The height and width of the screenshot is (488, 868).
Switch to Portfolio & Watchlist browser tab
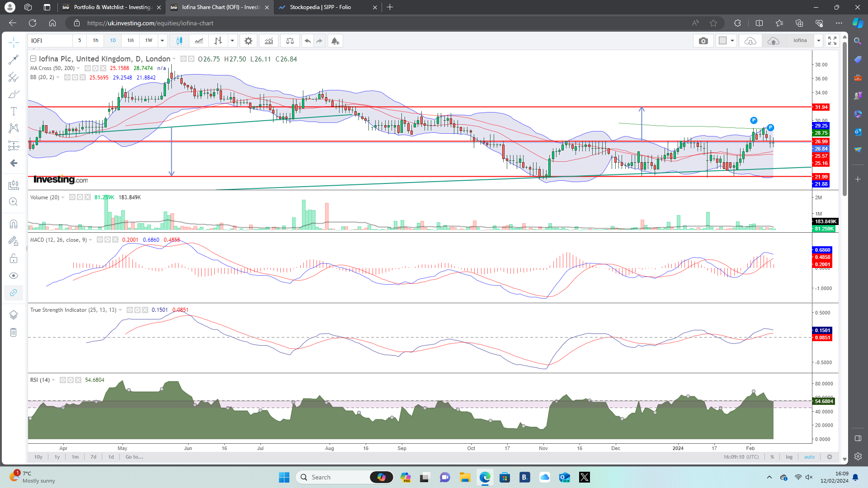112,7
